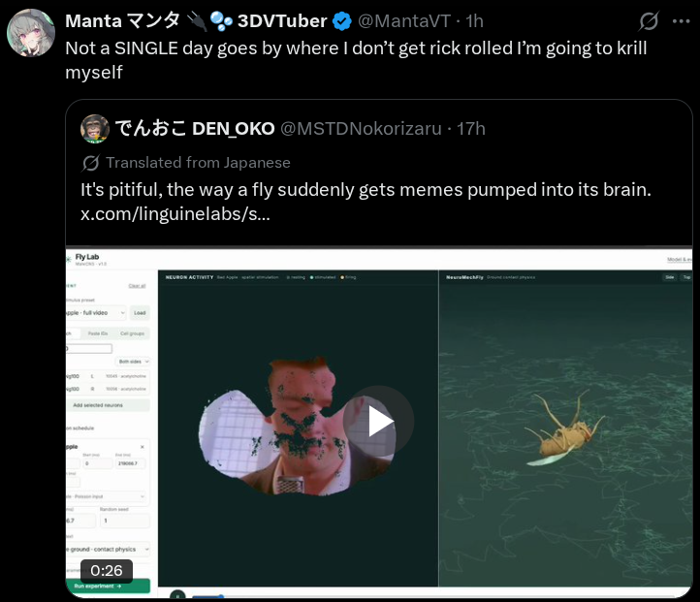Click the translation icon beside Translated from Japanese
This screenshot has width=700, height=602.
(x=90, y=163)
